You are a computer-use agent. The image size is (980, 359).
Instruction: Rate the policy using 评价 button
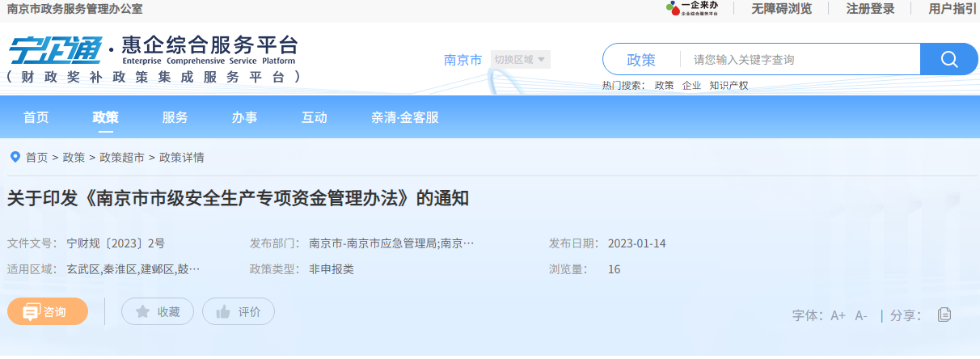(x=238, y=311)
